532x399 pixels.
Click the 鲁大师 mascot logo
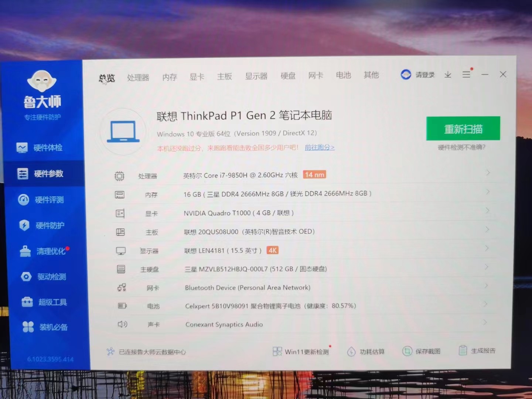point(42,81)
